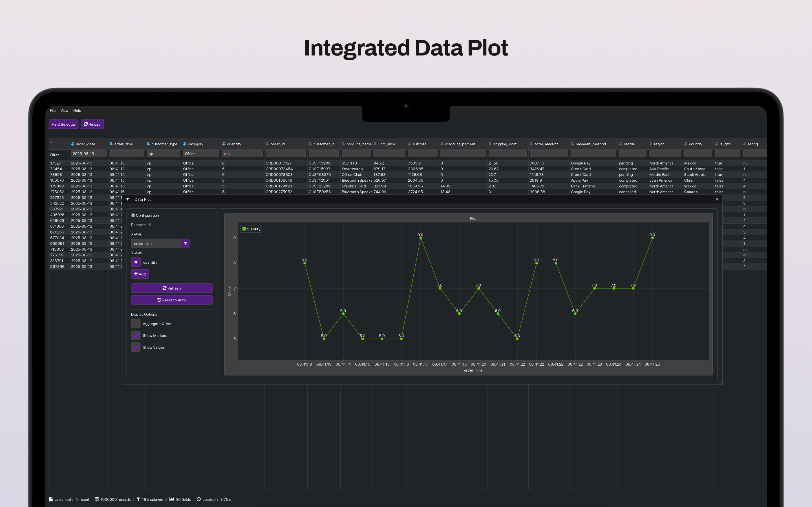
Task: Click the pin icon on the order_date column
Action: pos(73,144)
